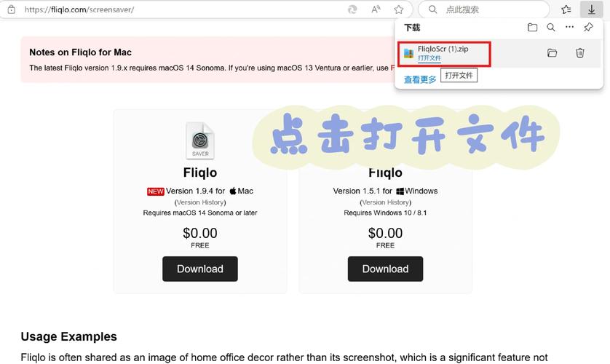Open the read aloud icon
Viewport: 610px width, 364px height.
coord(376,9)
